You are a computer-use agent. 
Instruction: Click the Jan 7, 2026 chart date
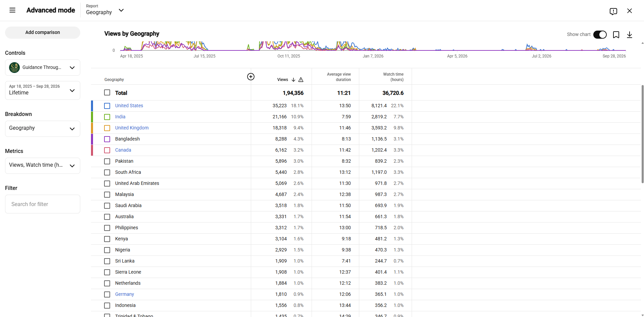point(373,56)
